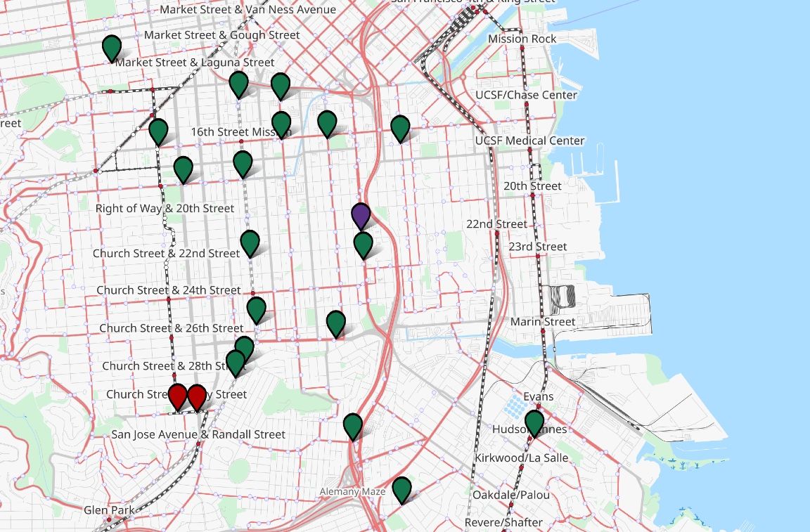
Task: Open the green marker beside Alemany Maze
Action: point(401,489)
